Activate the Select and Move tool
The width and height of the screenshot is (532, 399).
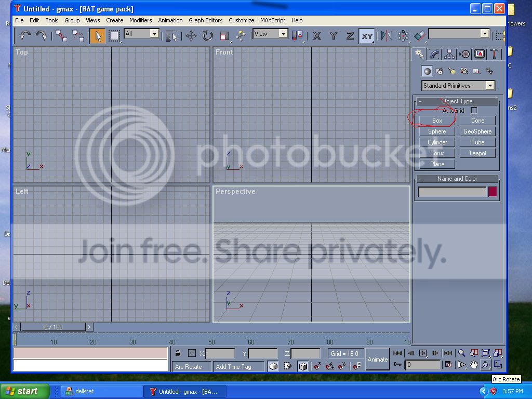pos(191,36)
